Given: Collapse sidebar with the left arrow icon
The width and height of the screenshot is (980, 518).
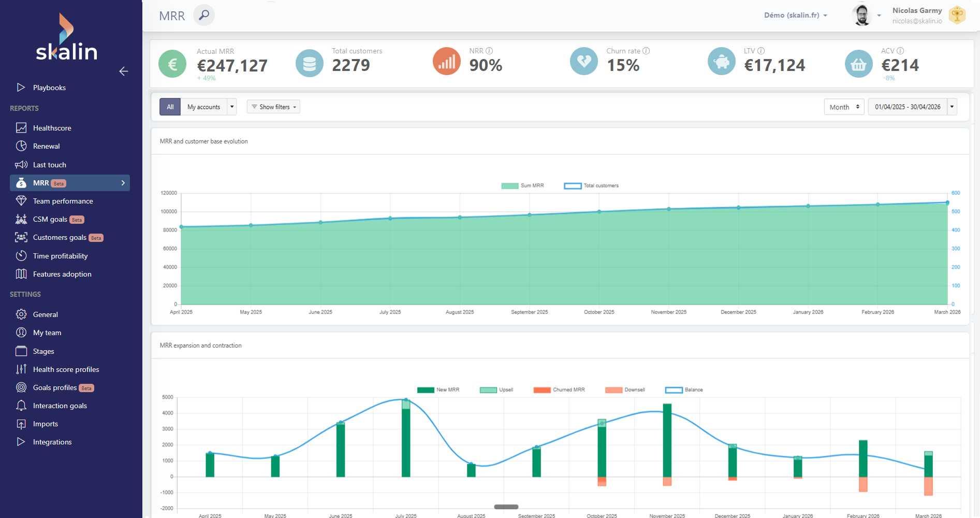Looking at the screenshot, I should [124, 71].
